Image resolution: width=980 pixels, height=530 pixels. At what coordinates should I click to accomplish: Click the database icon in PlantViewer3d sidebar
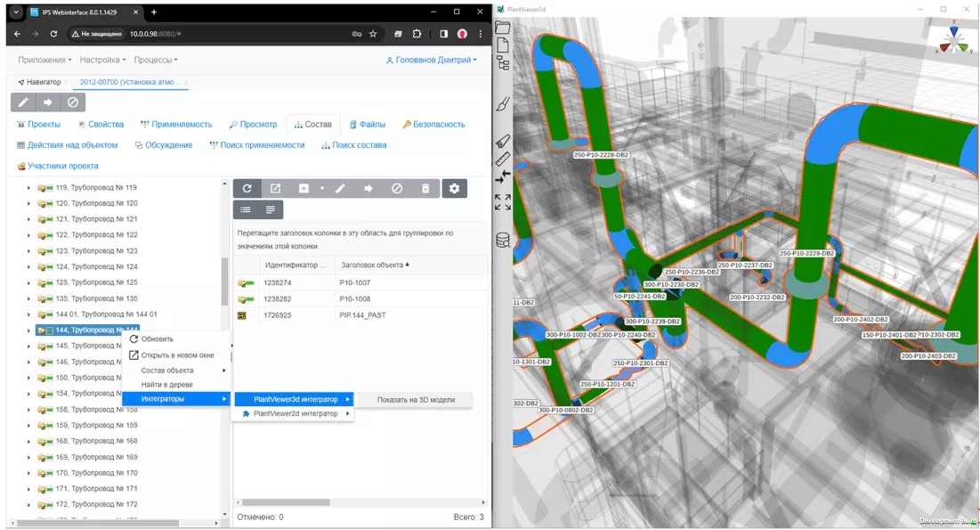tap(503, 240)
